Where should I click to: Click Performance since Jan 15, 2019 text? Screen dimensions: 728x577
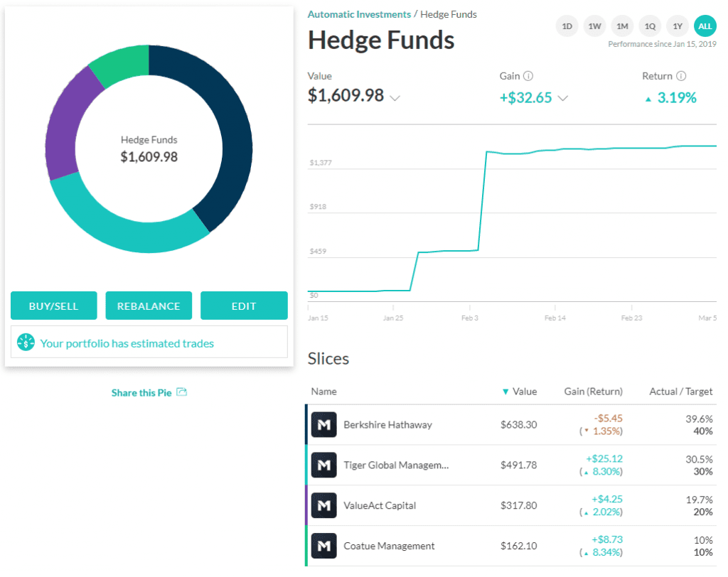coord(662,44)
